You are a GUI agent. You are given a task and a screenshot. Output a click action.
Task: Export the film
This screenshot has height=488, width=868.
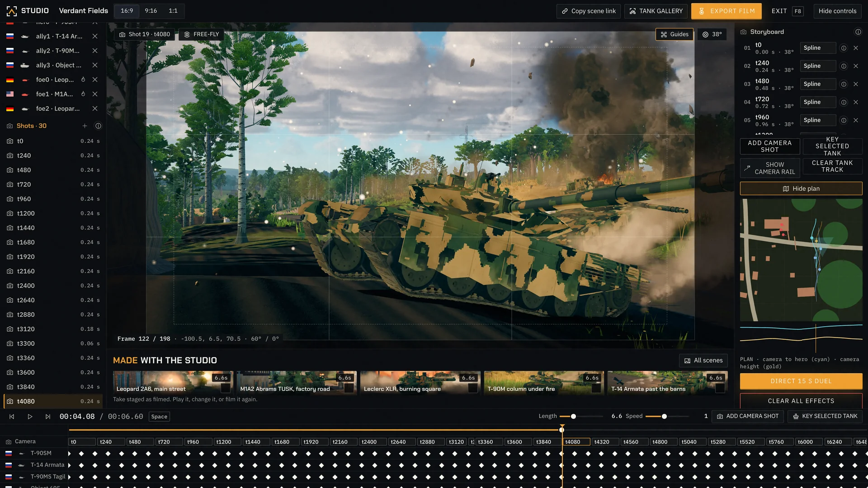coord(726,11)
